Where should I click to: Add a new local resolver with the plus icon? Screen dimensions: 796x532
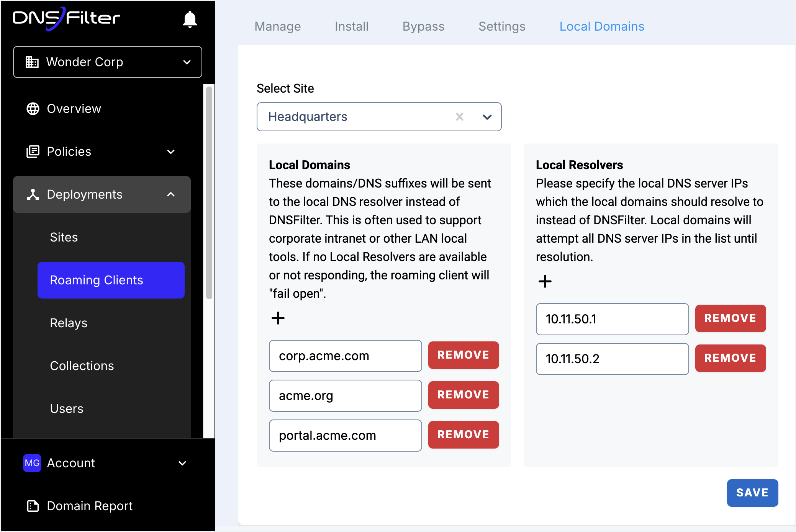545,281
